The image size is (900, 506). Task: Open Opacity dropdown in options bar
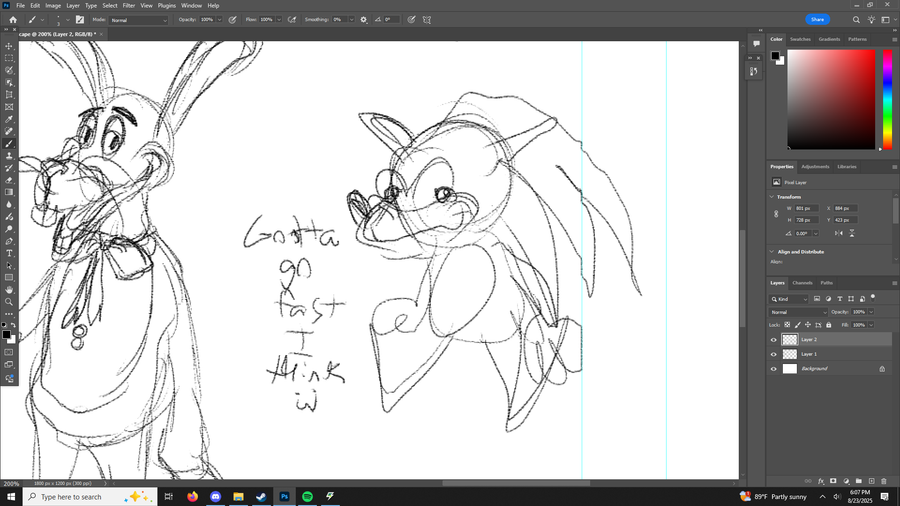point(219,20)
